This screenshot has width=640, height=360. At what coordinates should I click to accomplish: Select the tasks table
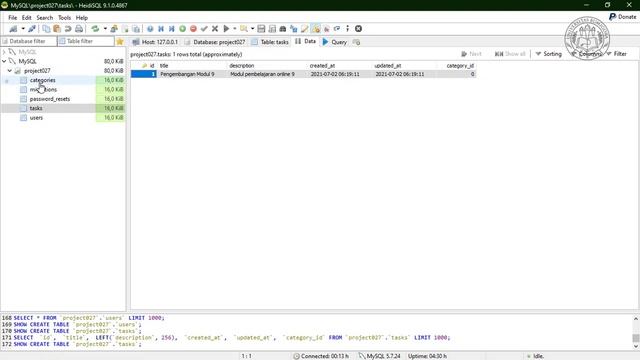click(x=36, y=108)
